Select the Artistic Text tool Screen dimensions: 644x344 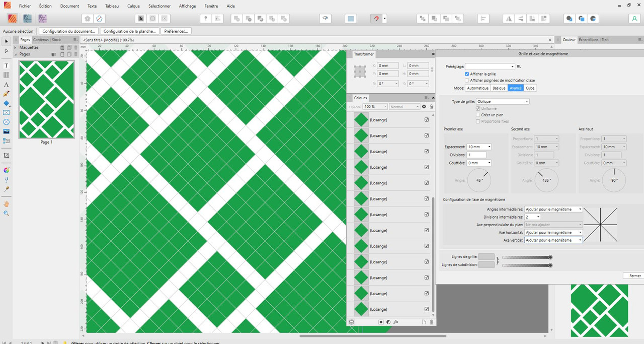point(7,85)
